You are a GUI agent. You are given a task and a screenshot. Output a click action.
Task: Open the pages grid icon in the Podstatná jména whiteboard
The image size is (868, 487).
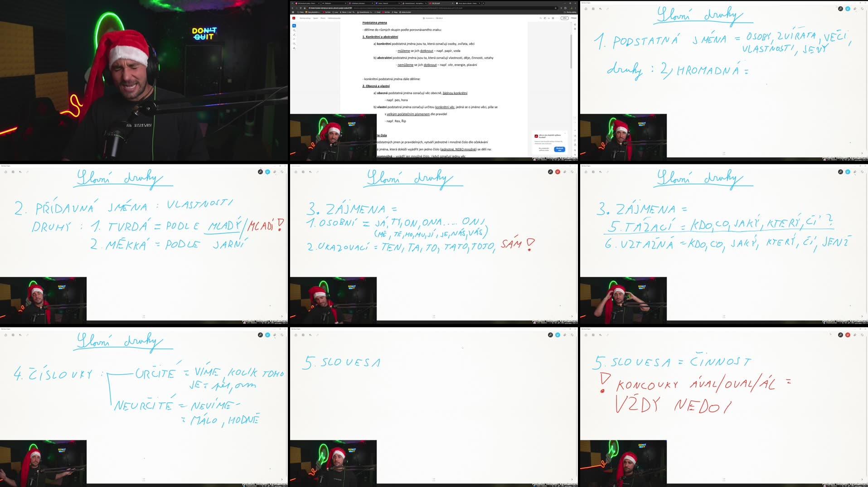[593, 9]
